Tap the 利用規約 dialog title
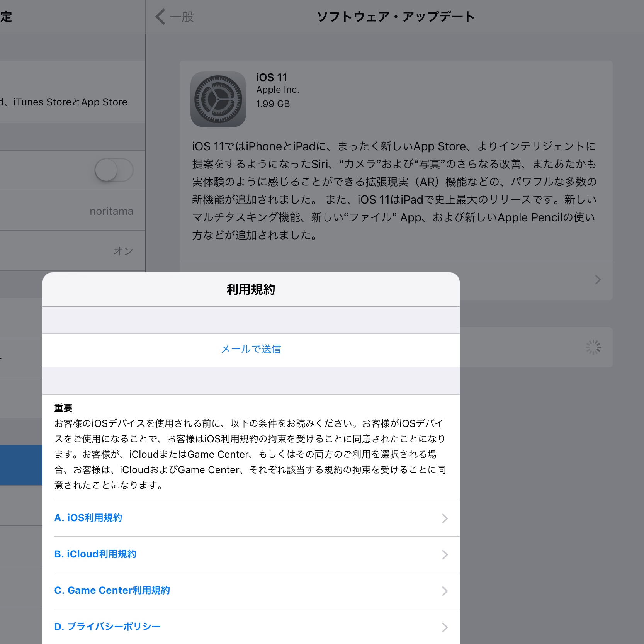The height and width of the screenshot is (644, 644). [x=251, y=289]
